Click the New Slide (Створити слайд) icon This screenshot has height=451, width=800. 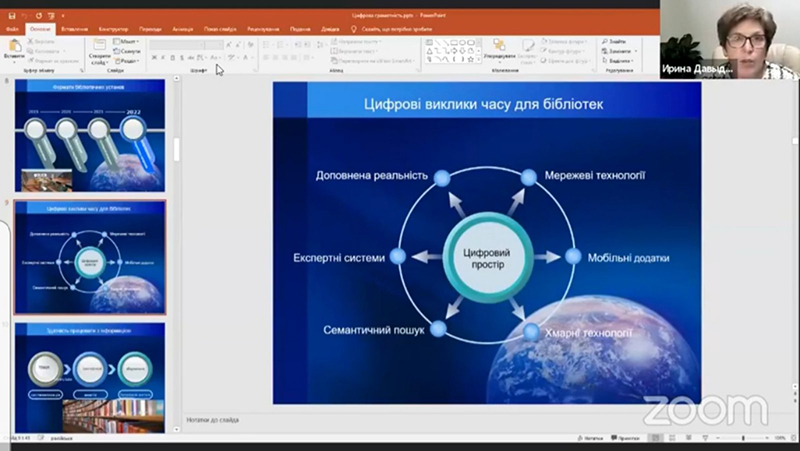pyautogui.click(x=99, y=45)
